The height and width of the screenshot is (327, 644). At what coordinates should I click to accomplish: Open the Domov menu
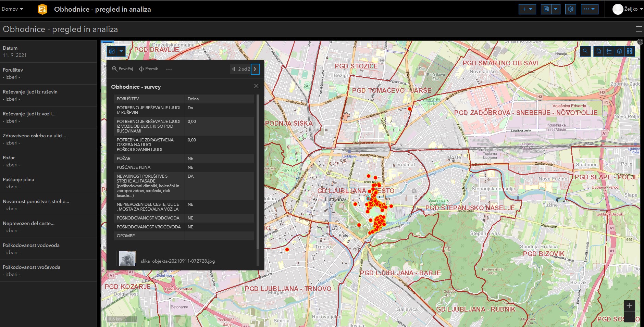pos(13,9)
